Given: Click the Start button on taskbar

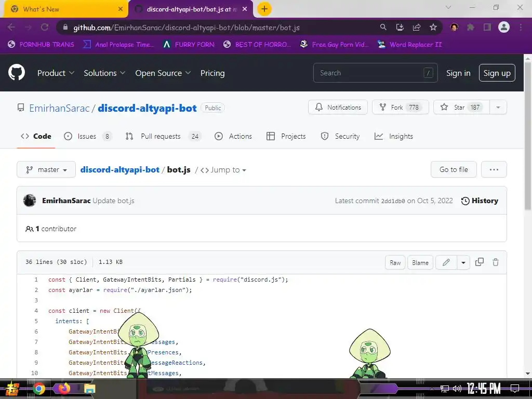Looking at the screenshot, I should pos(12,389).
